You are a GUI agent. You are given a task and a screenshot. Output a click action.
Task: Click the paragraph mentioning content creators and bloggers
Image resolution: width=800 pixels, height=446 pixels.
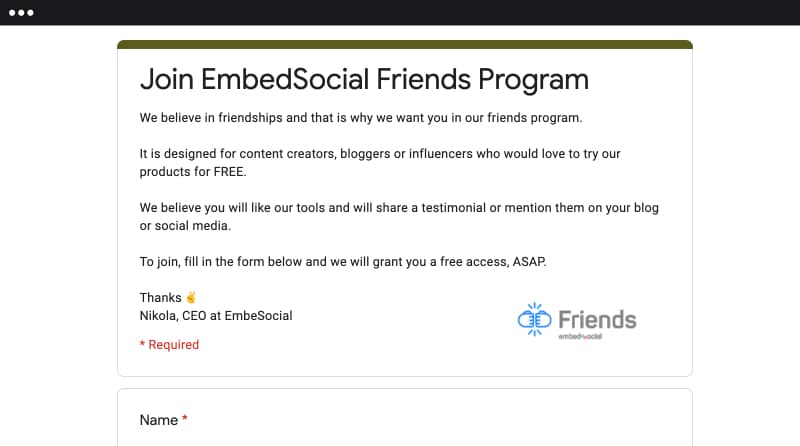click(x=380, y=163)
